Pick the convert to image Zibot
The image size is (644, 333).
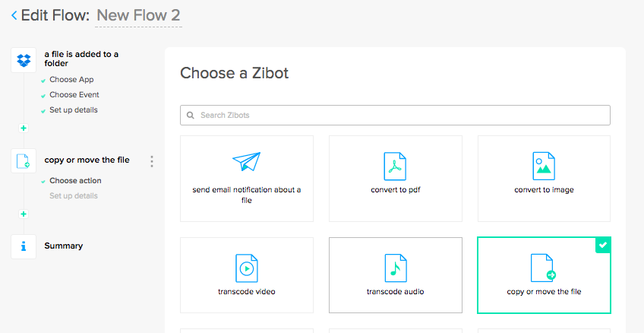544,179
